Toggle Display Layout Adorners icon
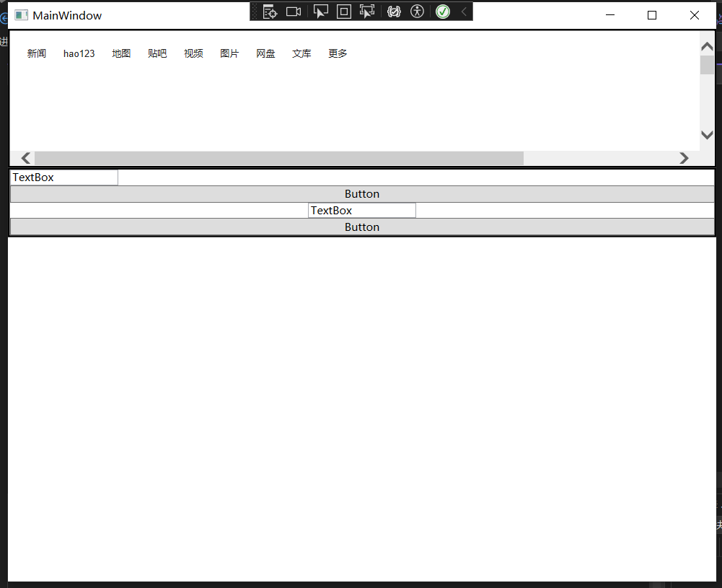Screen dimensions: 722x588 [x=344, y=12]
